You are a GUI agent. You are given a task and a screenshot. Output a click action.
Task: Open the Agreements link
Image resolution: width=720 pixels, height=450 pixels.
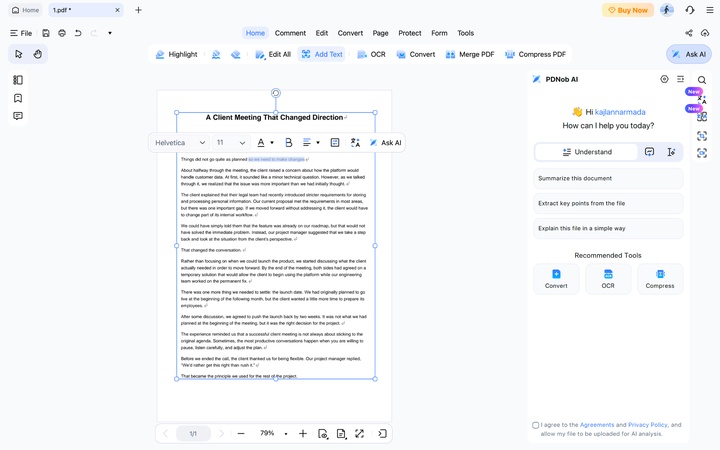597,425
